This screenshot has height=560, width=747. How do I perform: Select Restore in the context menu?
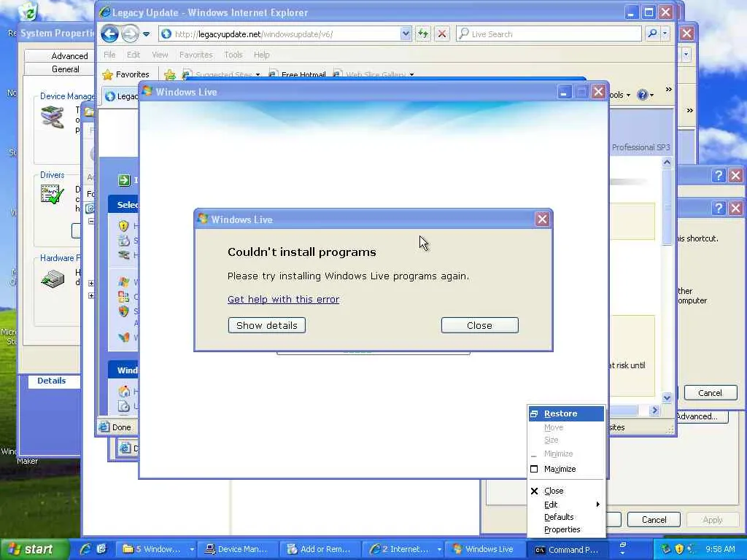pyautogui.click(x=566, y=414)
